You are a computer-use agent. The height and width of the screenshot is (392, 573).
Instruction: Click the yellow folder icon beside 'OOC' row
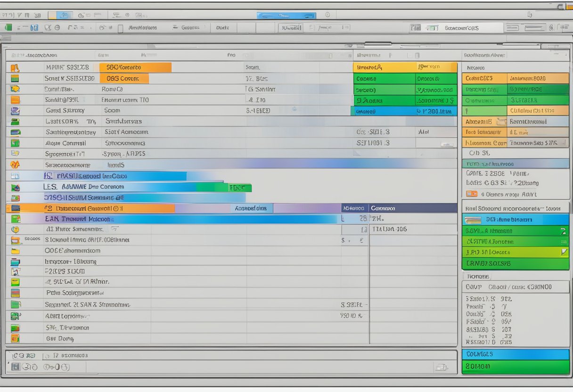15,251
